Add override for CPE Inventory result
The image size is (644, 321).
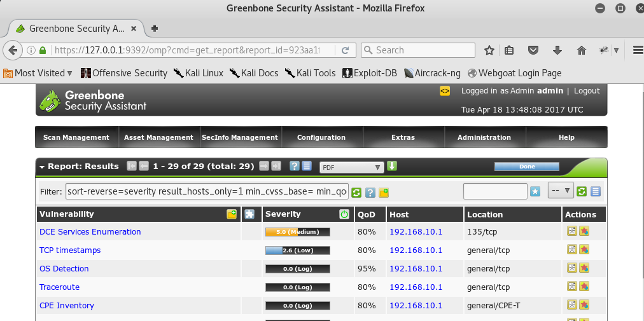pos(584,304)
